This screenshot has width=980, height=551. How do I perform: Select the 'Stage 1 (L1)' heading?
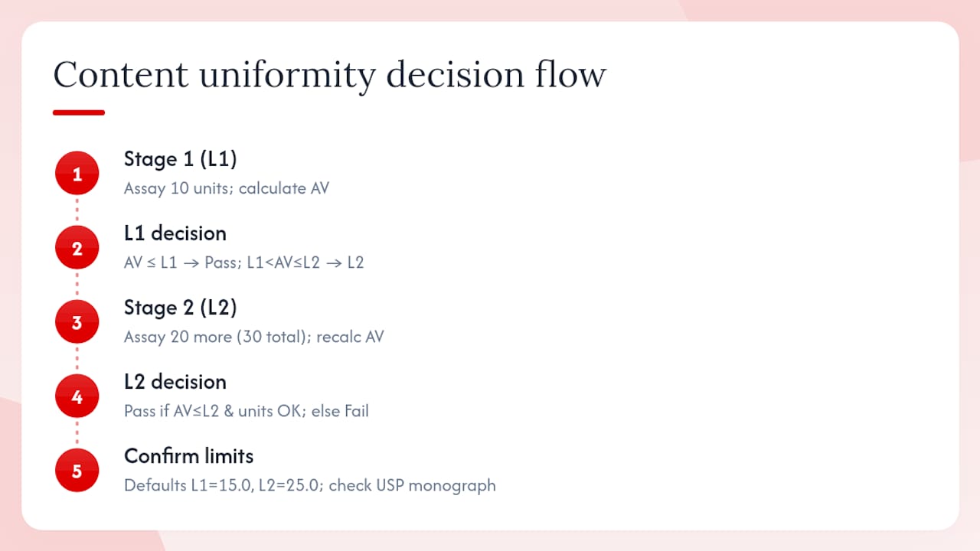tap(181, 159)
